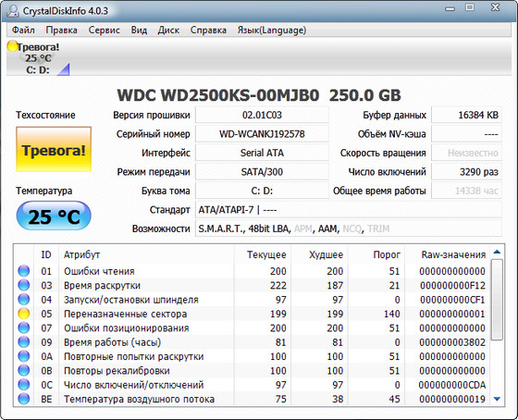Click the serial number field WD-WCANKJ192578
Screen dimensions: 518x420
pyautogui.click(x=262, y=134)
